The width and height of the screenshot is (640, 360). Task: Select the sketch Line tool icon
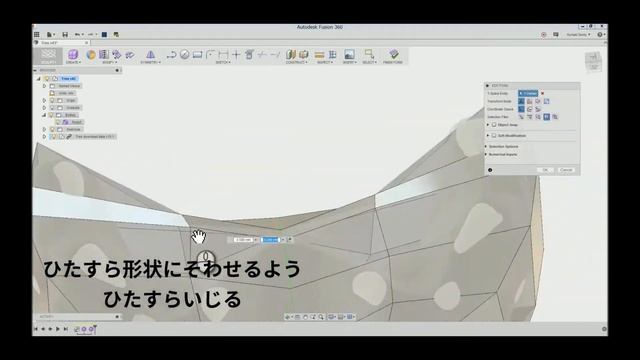(x=171, y=54)
